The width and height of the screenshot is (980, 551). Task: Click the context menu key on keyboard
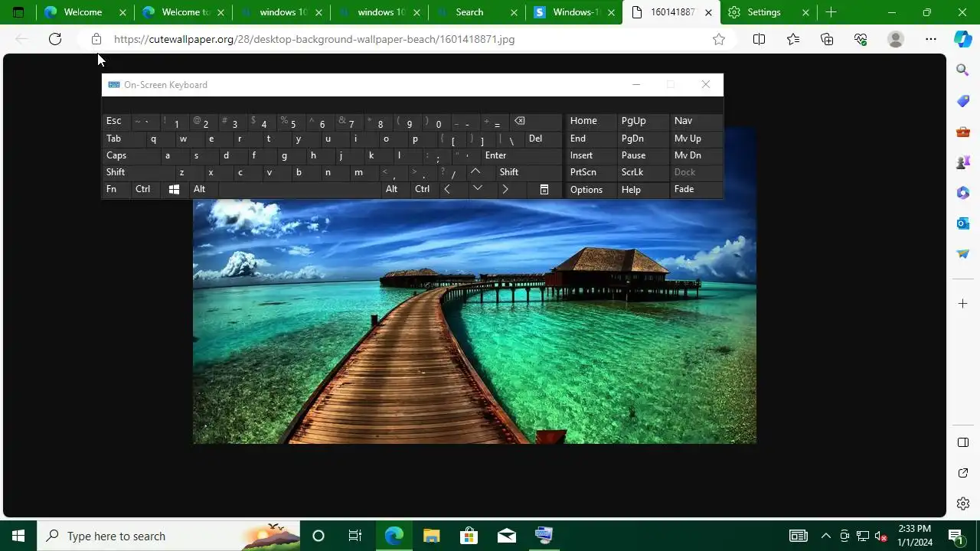[x=544, y=189]
